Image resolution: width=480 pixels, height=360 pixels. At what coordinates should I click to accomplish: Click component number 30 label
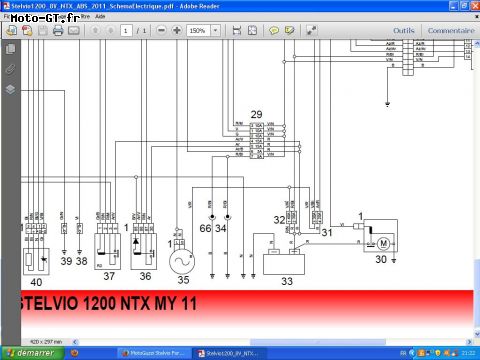(x=381, y=259)
